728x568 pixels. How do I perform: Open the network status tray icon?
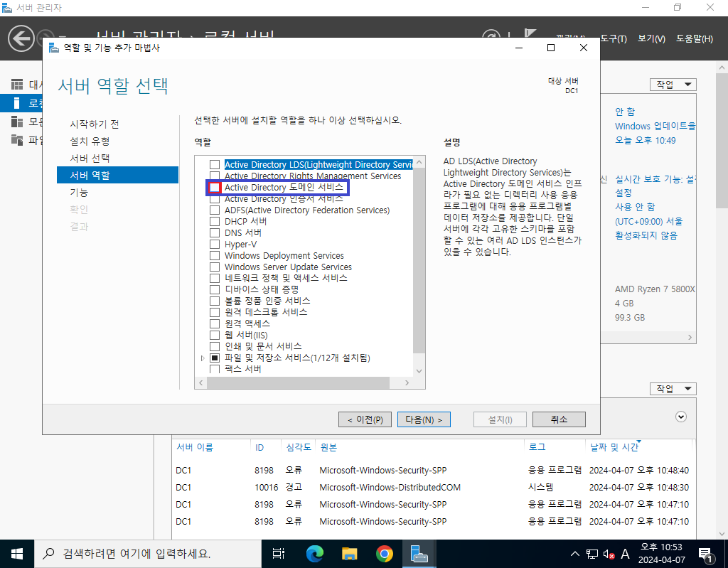(x=592, y=554)
